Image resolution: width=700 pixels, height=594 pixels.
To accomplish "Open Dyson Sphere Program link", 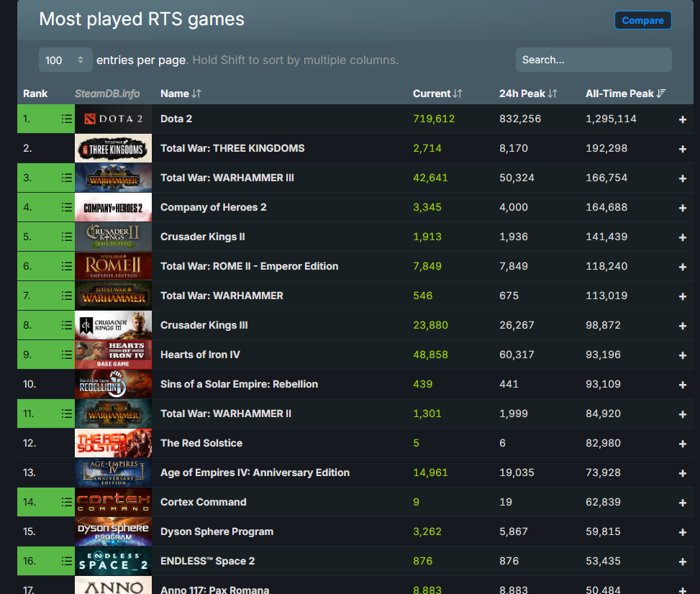I will coord(217,531).
